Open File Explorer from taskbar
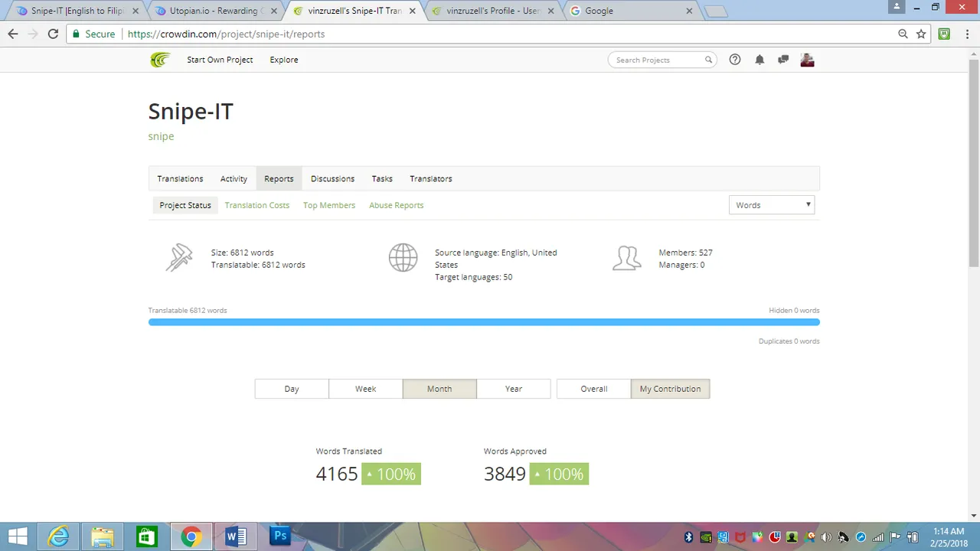The image size is (980, 551). 103,536
